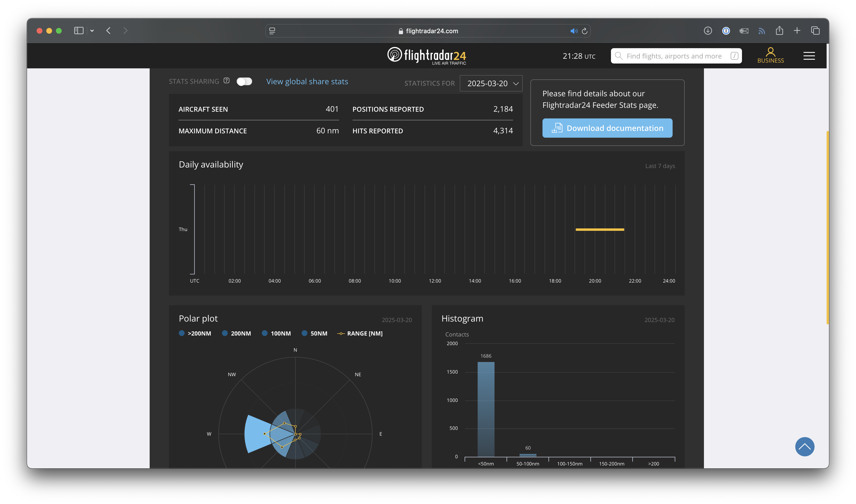Click the Download documentation button

click(x=607, y=128)
